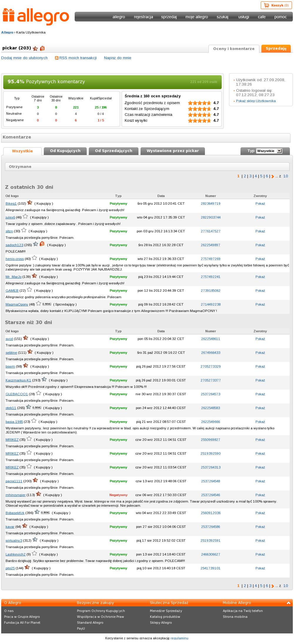Click 'Praca w Grupie Allegro' footer link
294x644 pixels.
click(x=22, y=617)
